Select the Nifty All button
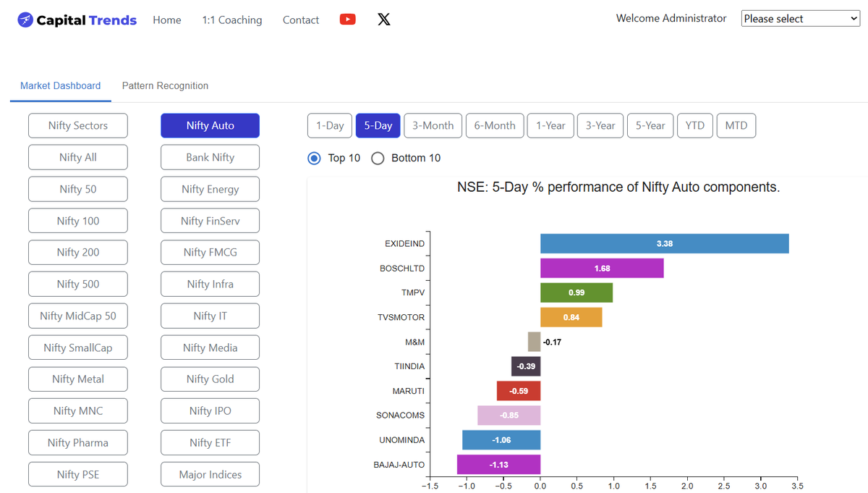 78,157
